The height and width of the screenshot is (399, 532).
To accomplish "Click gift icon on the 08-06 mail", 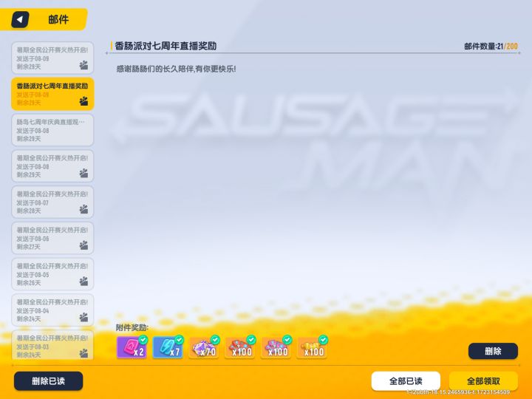I will pyautogui.click(x=83, y=245).
